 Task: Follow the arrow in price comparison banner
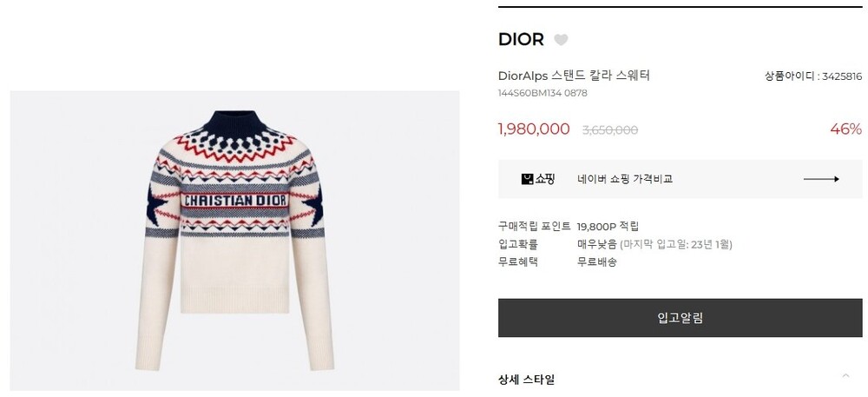coord(821,180)
